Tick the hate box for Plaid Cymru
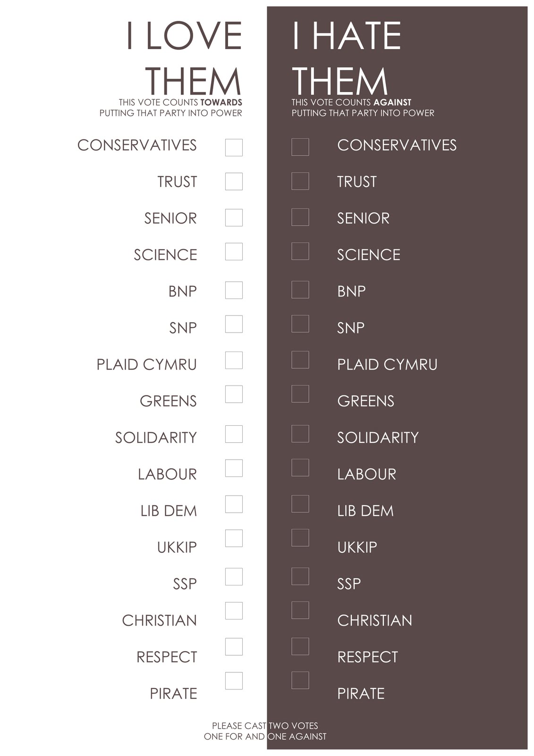Screen dimensions: 534x756 (x=300, y=360)
